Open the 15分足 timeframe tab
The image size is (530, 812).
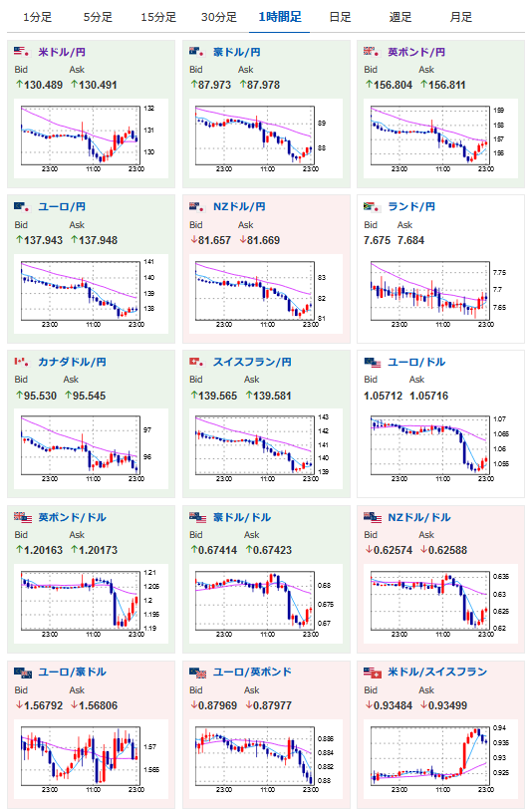(158, 17)
